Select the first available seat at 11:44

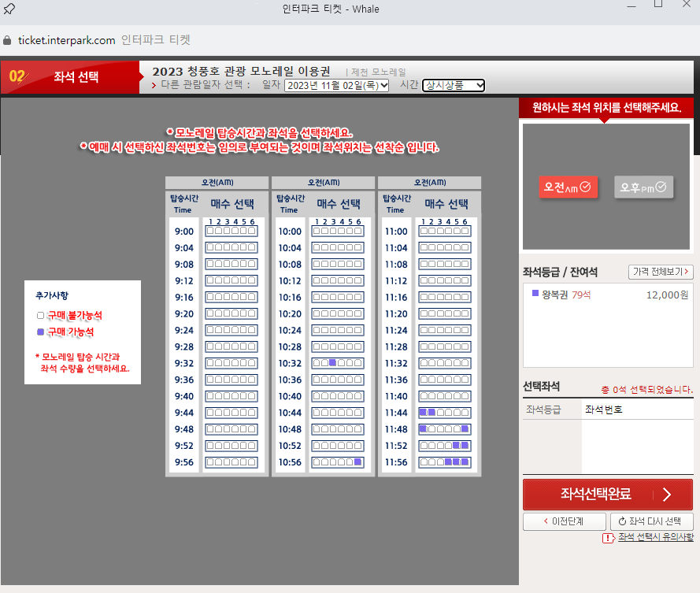(423, 413)
